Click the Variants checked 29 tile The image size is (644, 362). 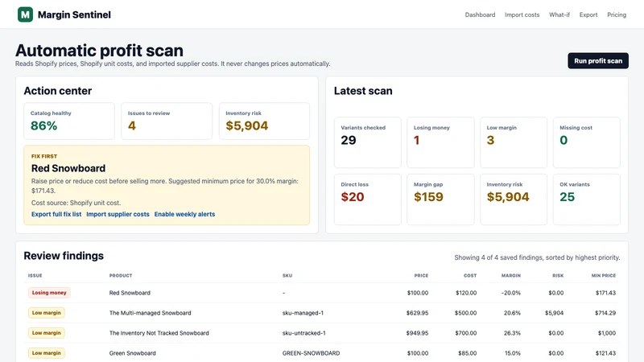(368, 142)
